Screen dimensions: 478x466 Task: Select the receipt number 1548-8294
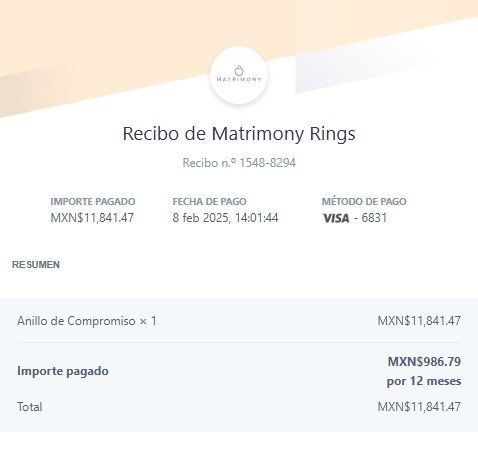[x=268, y=163]
